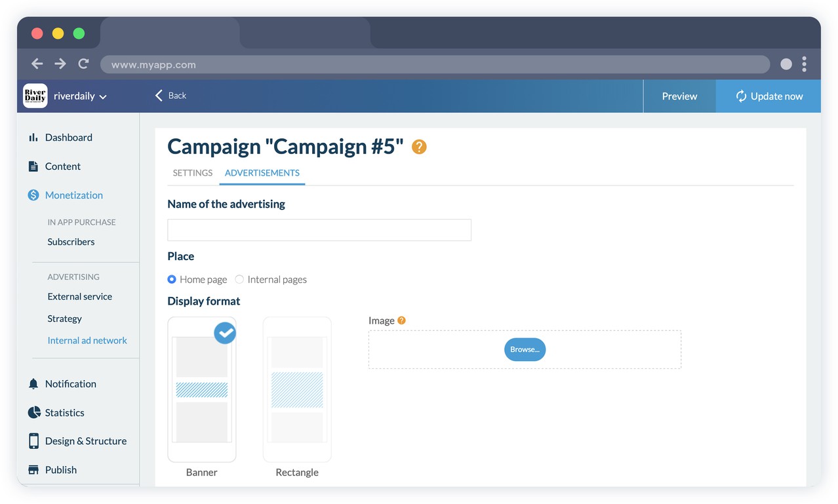838x504 pixels.
Task: Click the Dashboard bar chart icon
Action: tap(33, 138)
